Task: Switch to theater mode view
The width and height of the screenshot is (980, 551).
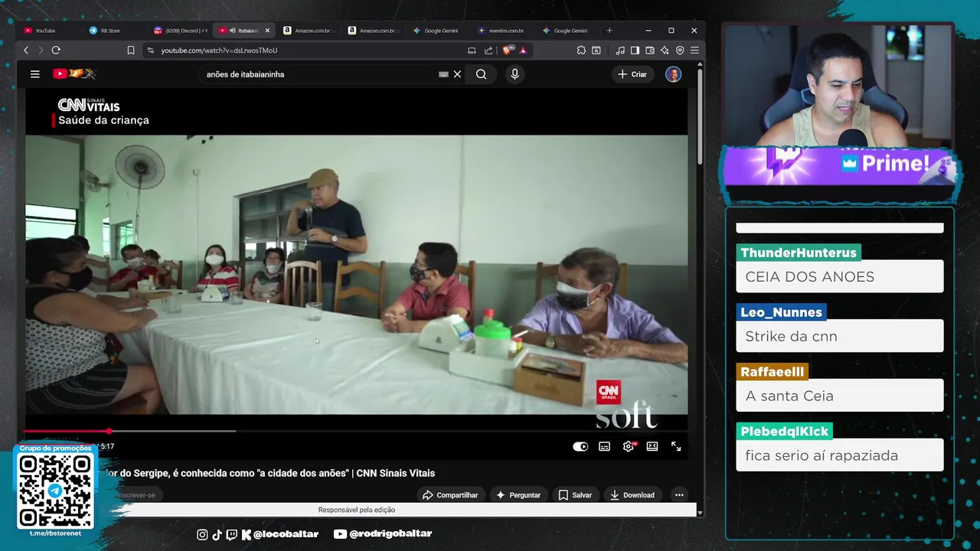Action: [x=652, y=446]
